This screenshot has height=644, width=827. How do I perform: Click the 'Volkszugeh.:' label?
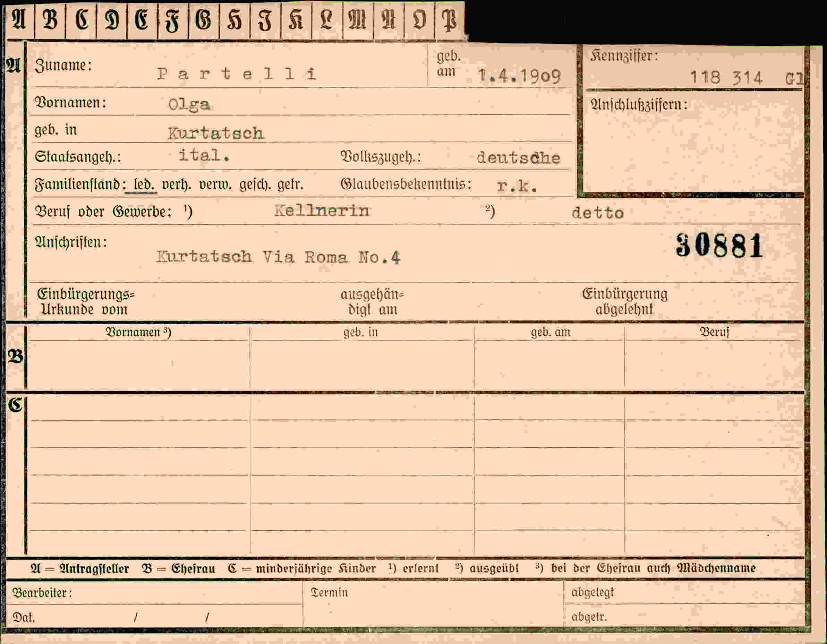pos(381,156)
